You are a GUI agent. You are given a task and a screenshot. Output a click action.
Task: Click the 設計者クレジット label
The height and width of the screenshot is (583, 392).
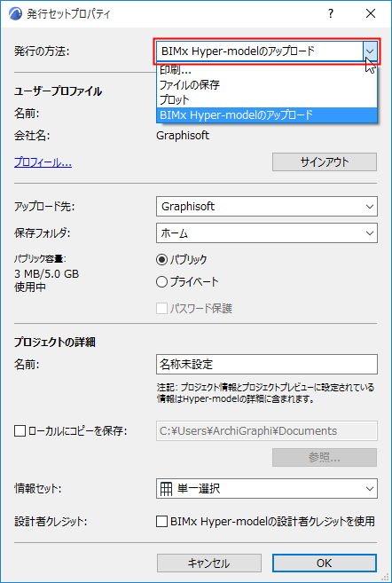click(x=51, y=522)
